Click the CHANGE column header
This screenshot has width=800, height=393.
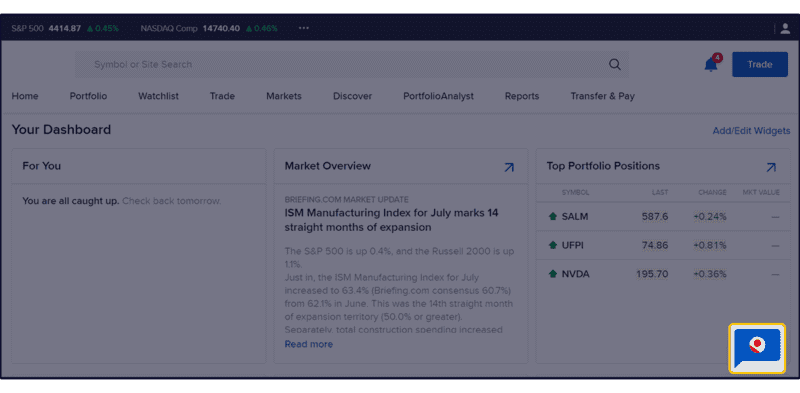coord(712,192)
